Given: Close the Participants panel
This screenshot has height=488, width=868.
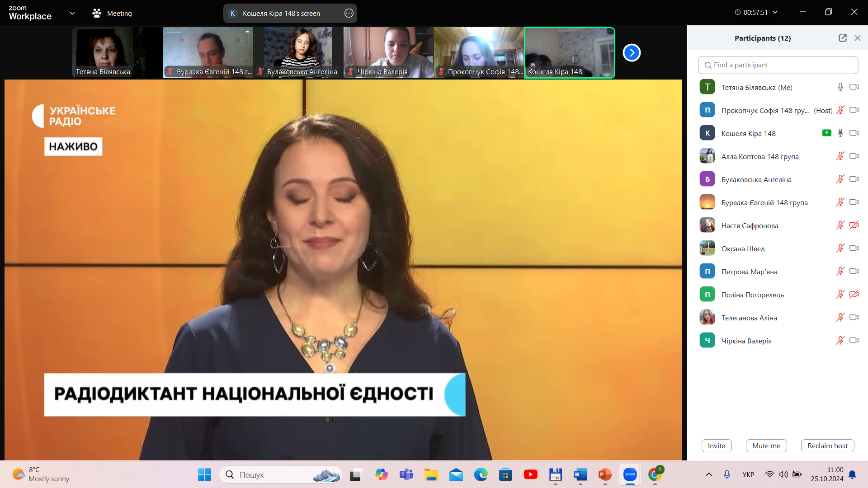Looking at the screenshot, I should point(858,38).
